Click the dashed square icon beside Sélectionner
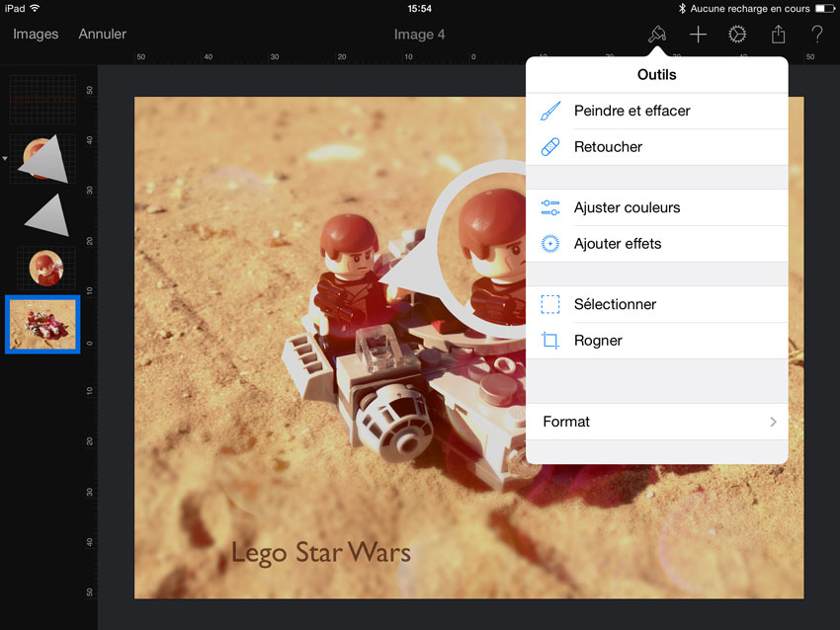This screenshot has width=840, height=630. 550,304
